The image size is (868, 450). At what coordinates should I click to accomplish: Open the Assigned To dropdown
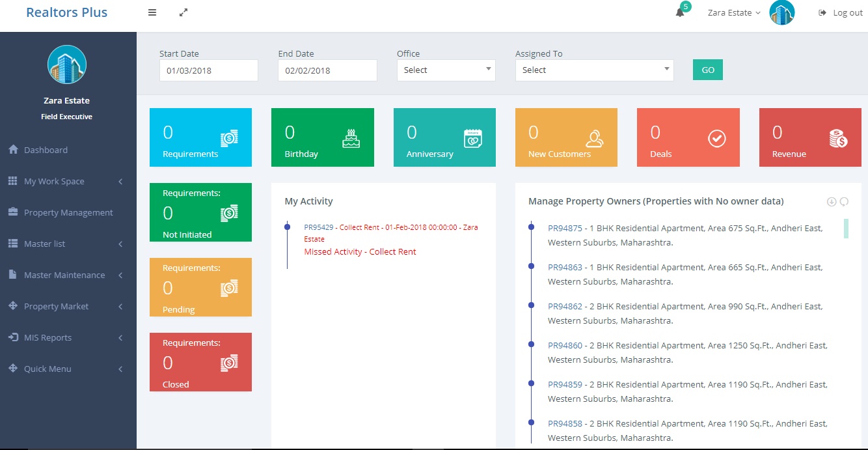pyautogui.click(x=595, y=70)
